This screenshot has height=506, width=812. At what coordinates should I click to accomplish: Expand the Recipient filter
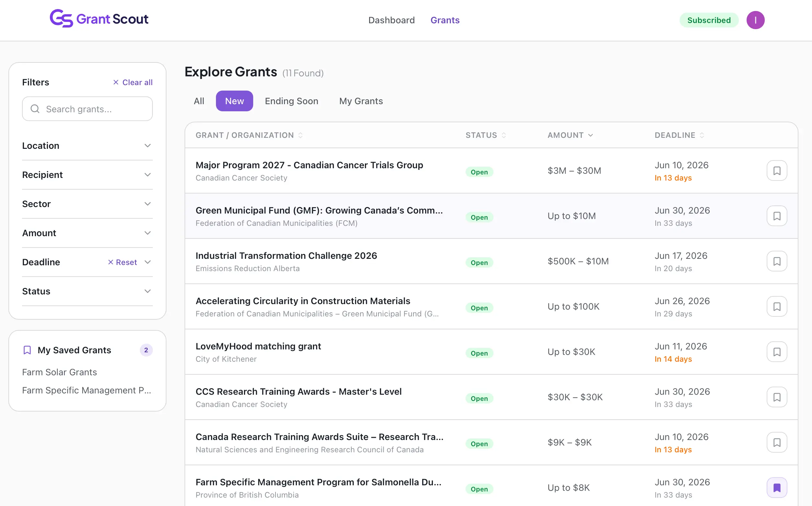click(x=87, y=175)
